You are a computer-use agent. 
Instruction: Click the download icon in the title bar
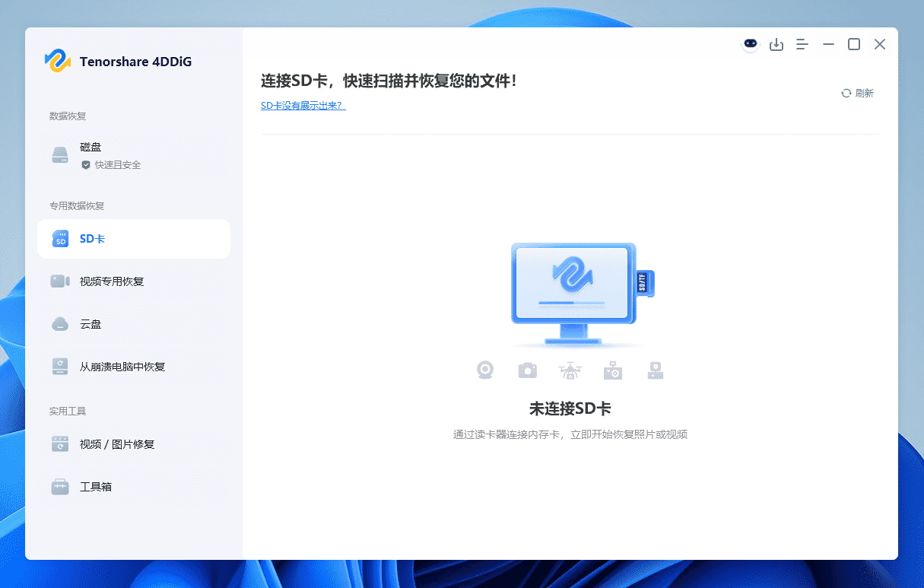click(776, 44)
